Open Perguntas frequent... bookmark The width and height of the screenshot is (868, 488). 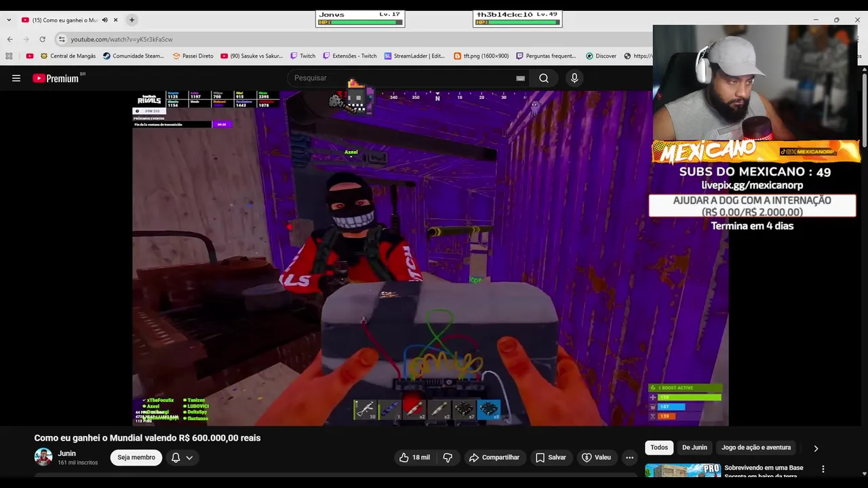tap(546, 56)
